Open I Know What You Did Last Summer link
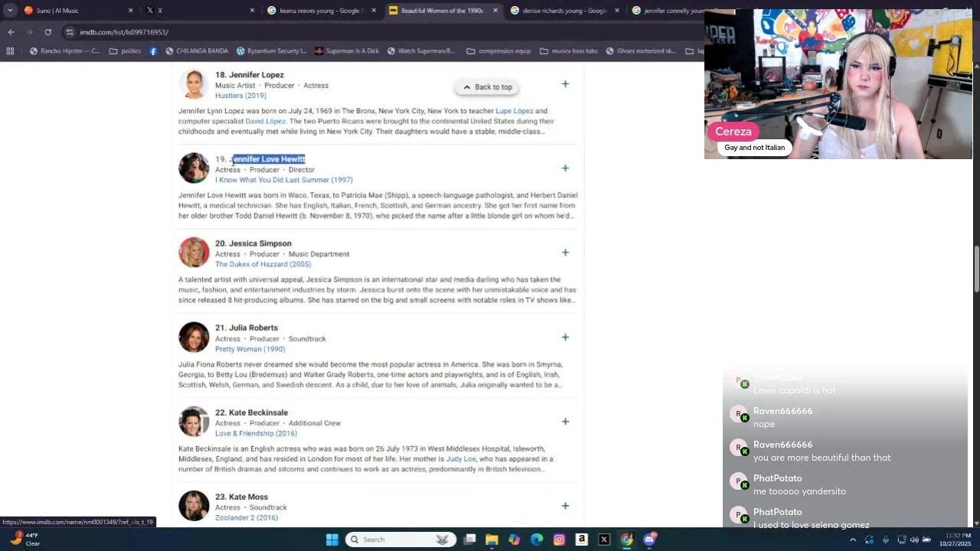Viewport: 980px width, 551px height. [284, 180]
